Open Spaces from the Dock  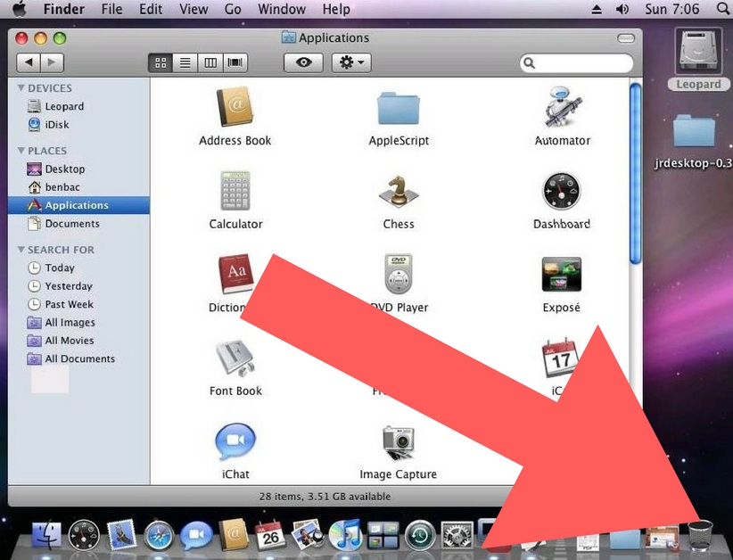[x=383, y=535]
